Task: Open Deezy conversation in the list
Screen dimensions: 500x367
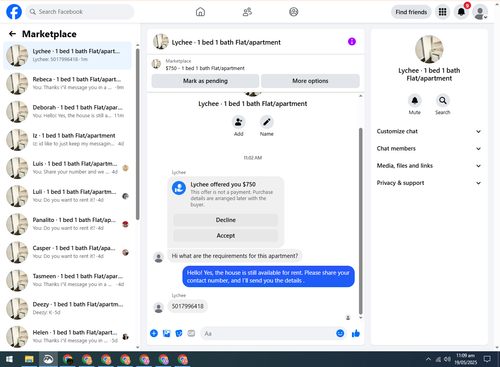Action: [67, 308]
